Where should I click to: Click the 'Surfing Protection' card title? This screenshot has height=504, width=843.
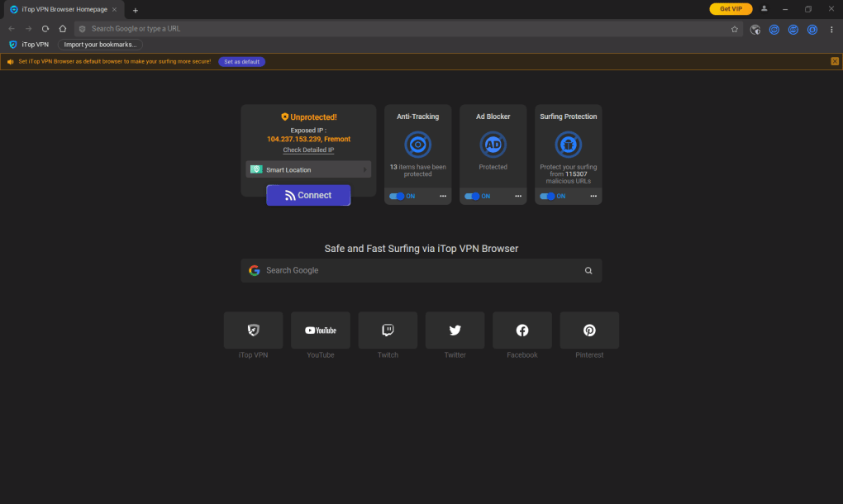tap(569, 116)
